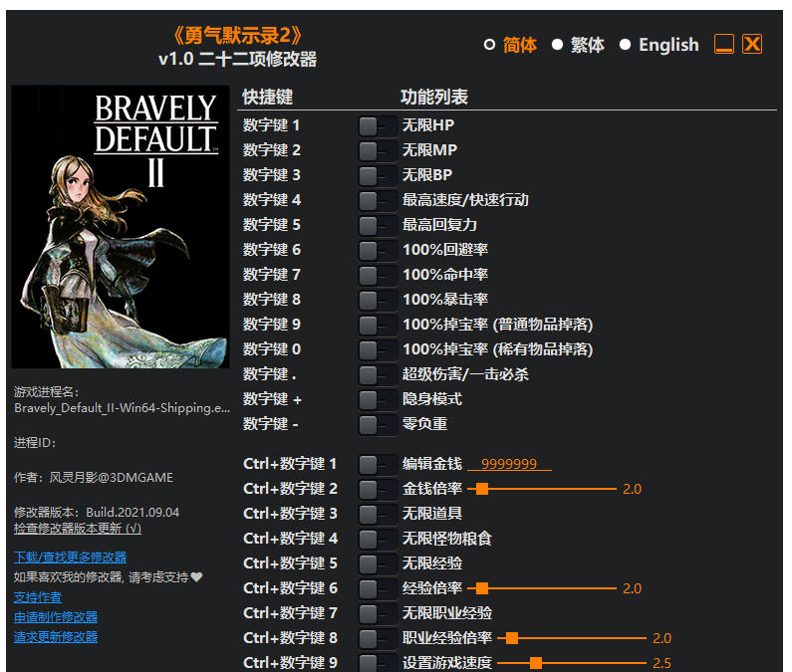Toggle the 无限MP switch
The height and width of the screenshot is (672, 792).
378,150
